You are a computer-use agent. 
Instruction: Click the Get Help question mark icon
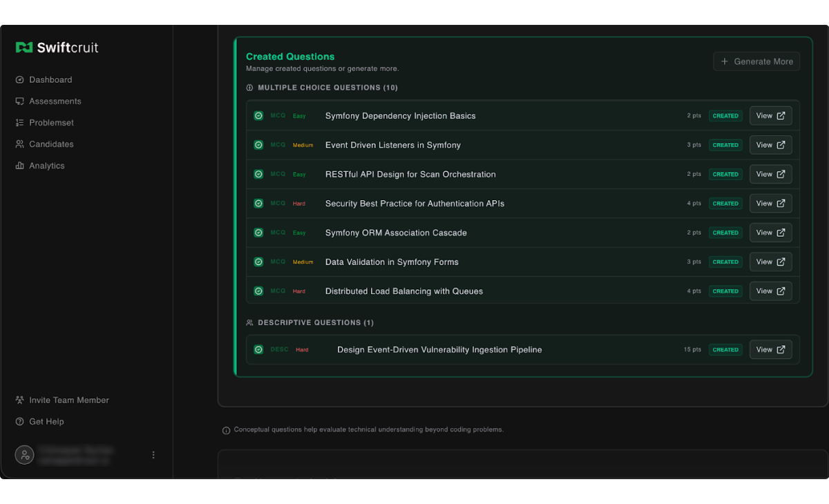point(19,422)
